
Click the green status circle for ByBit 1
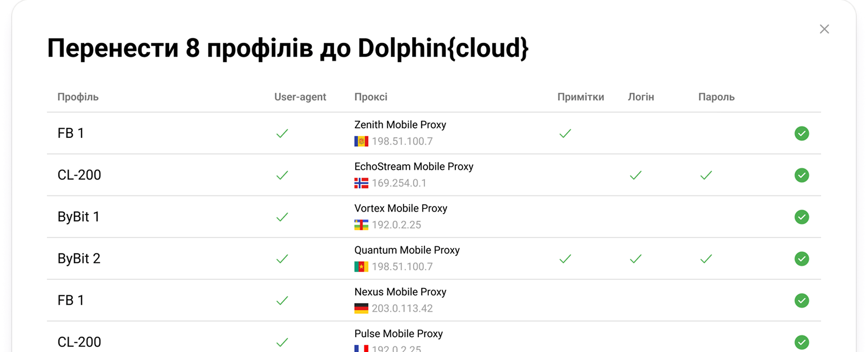tap(801, 217)
